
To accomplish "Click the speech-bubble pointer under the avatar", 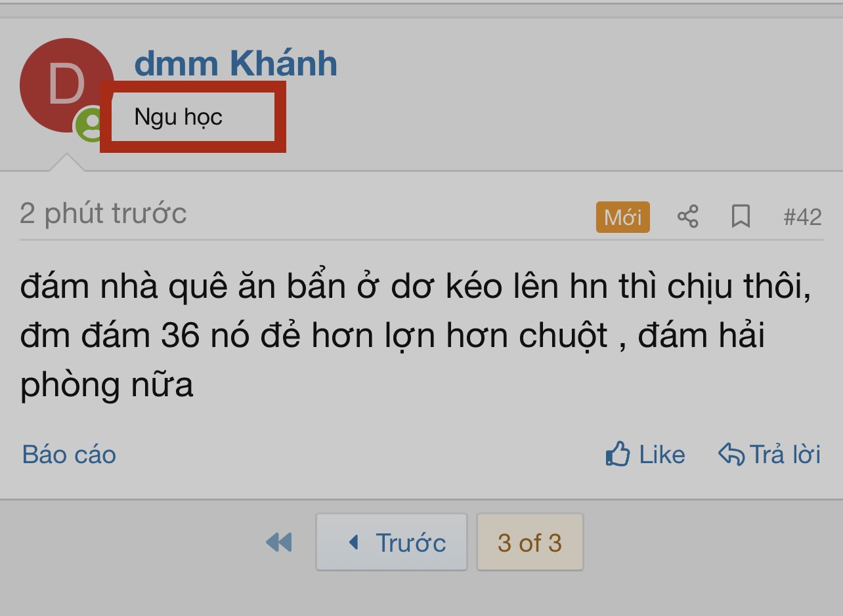I will (x=66, y=163).
